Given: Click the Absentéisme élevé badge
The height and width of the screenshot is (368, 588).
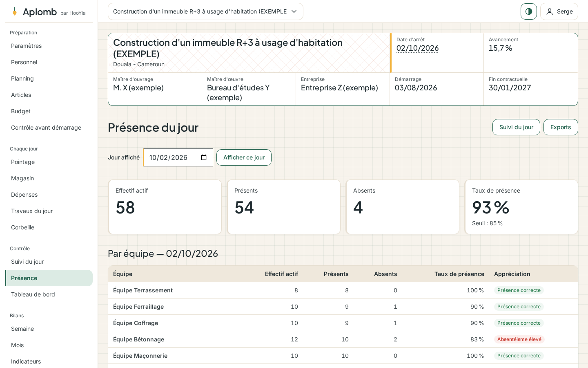Looking at the screenshot, I should (x=519, y=339).
